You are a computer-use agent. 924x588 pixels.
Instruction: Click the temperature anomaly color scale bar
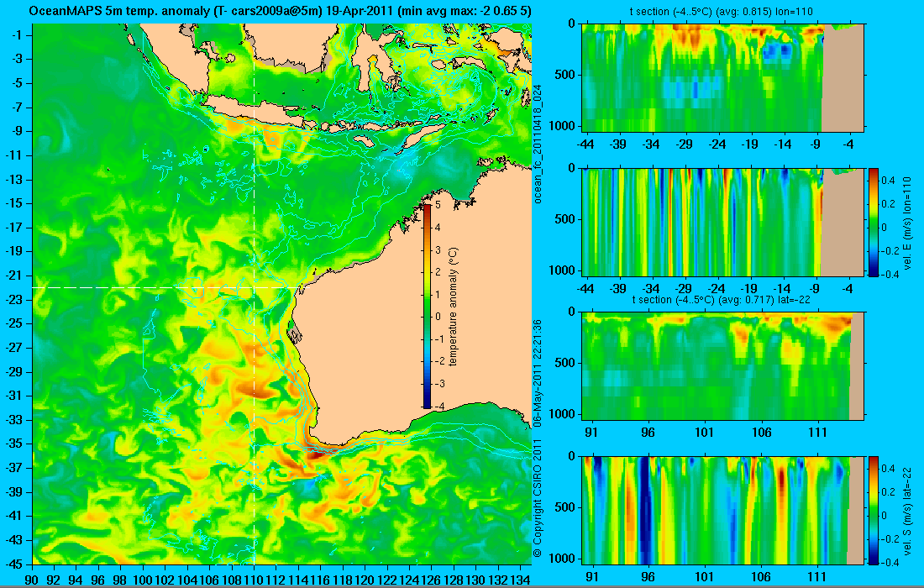coord(427,305)
